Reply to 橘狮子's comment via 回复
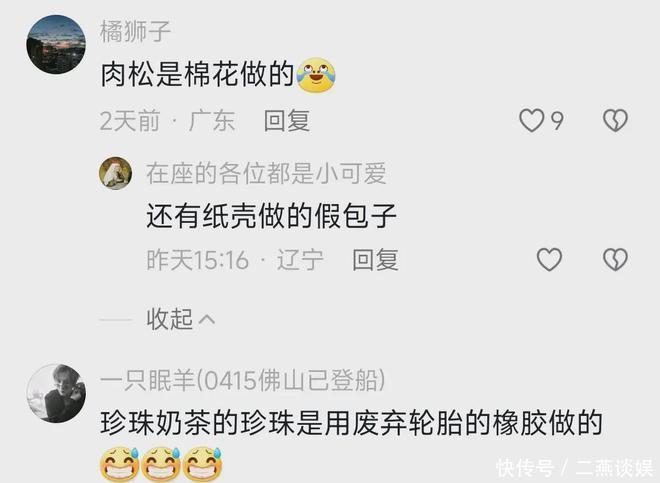The width and height of the screenshot is (660, 483). coord(287,120)
